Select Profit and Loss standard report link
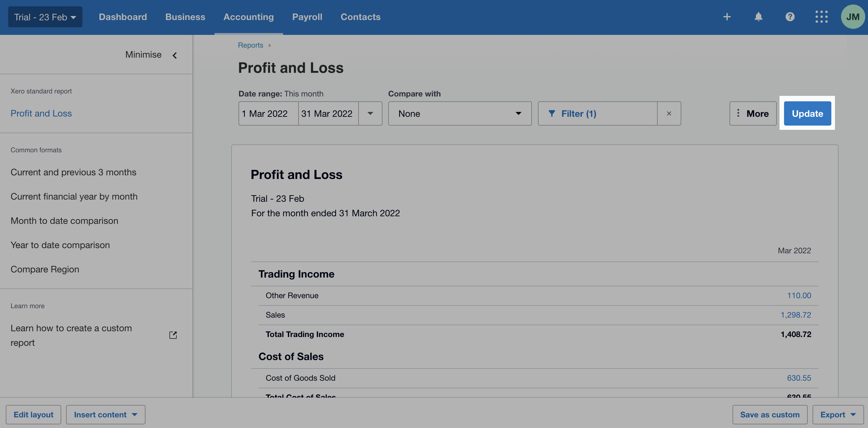Viewport: 868px width, 428px height. [41, 113]
